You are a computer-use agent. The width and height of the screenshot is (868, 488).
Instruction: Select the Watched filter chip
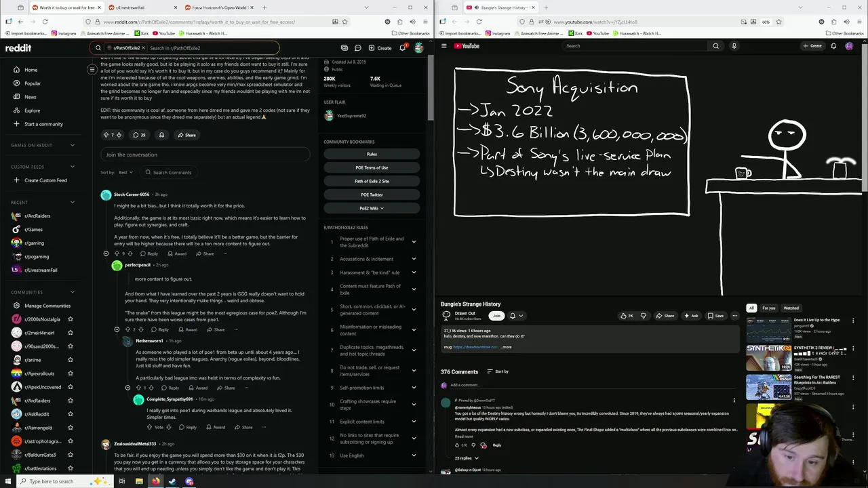(791, 308)
